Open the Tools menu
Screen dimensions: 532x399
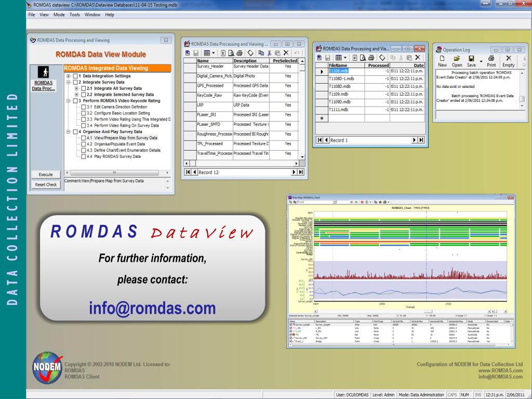pos(75,15)
